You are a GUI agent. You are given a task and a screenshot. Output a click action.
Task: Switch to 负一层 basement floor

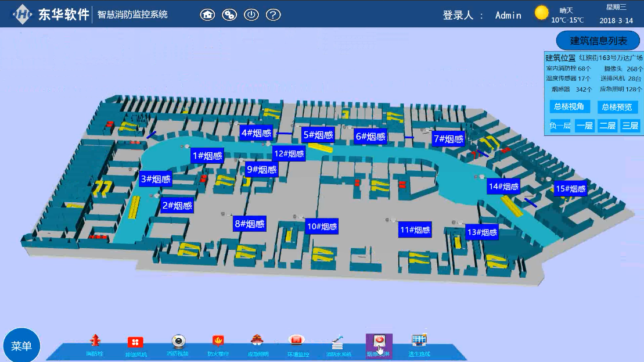[x=560, y=126]
